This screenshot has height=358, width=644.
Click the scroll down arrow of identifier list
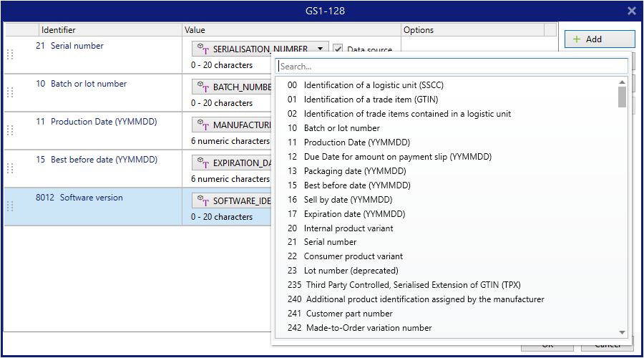(623, 332)
